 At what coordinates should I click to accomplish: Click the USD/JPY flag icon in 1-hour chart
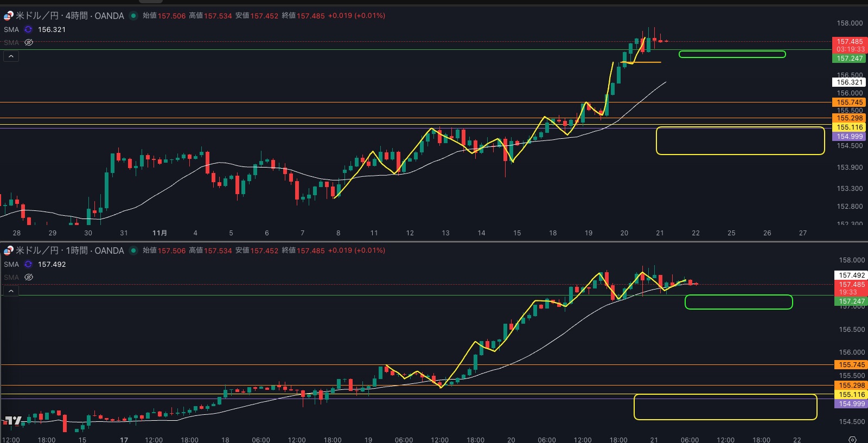(x=8, y=251)
